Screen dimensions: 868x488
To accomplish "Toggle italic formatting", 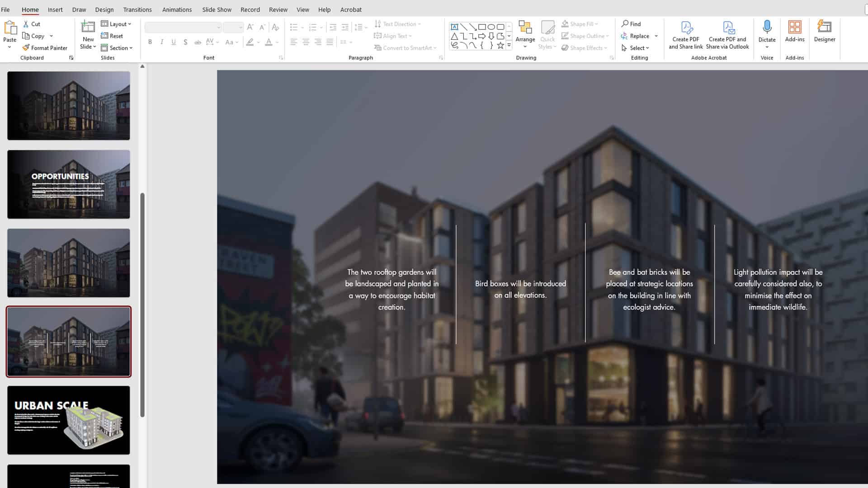I will click(x=162, y=42).
